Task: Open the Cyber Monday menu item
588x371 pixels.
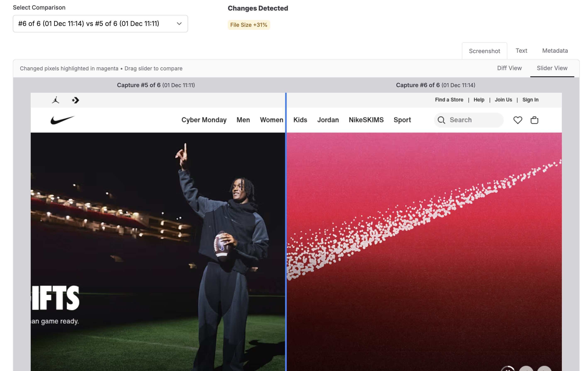Action: (x=204, y=120)
